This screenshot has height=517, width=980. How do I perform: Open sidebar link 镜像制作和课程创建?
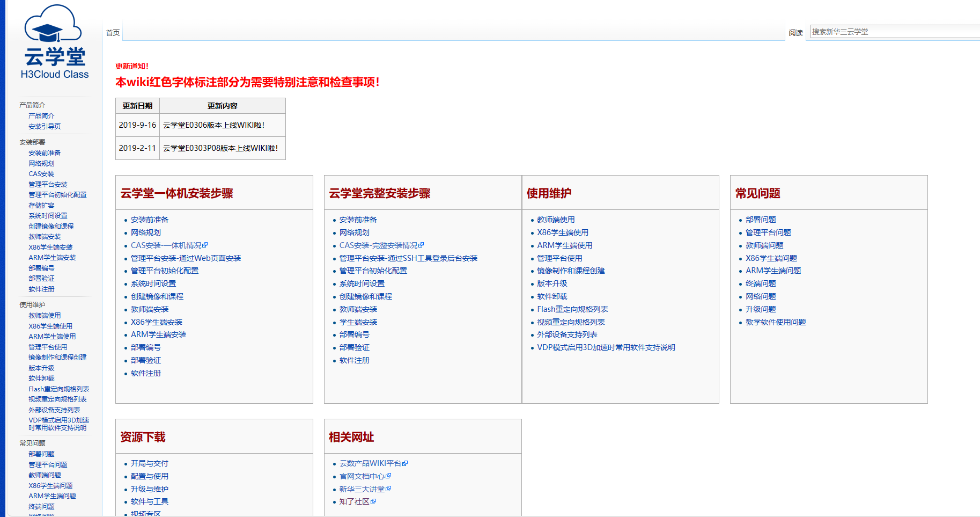tap(57, 358)
